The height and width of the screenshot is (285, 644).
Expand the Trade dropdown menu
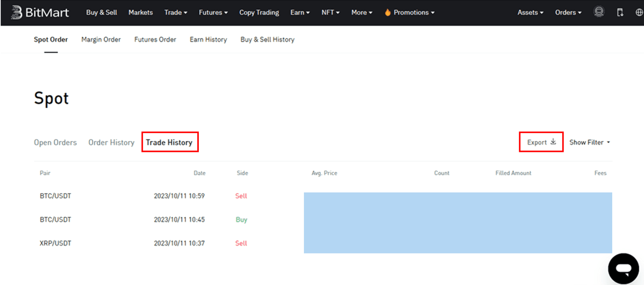click(175, 12)
